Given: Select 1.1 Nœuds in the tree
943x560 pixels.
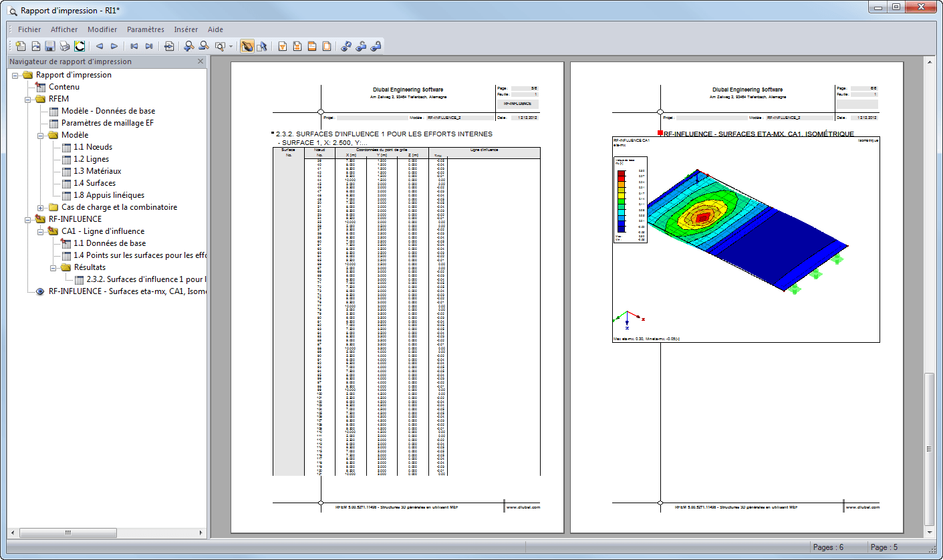Looking at the screenshot, I should click(93, 147).
